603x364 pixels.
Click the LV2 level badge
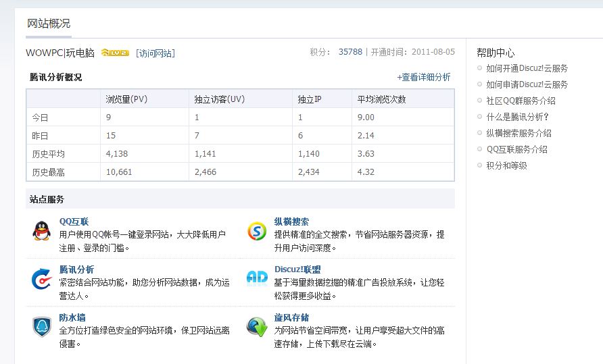point(115,53)
